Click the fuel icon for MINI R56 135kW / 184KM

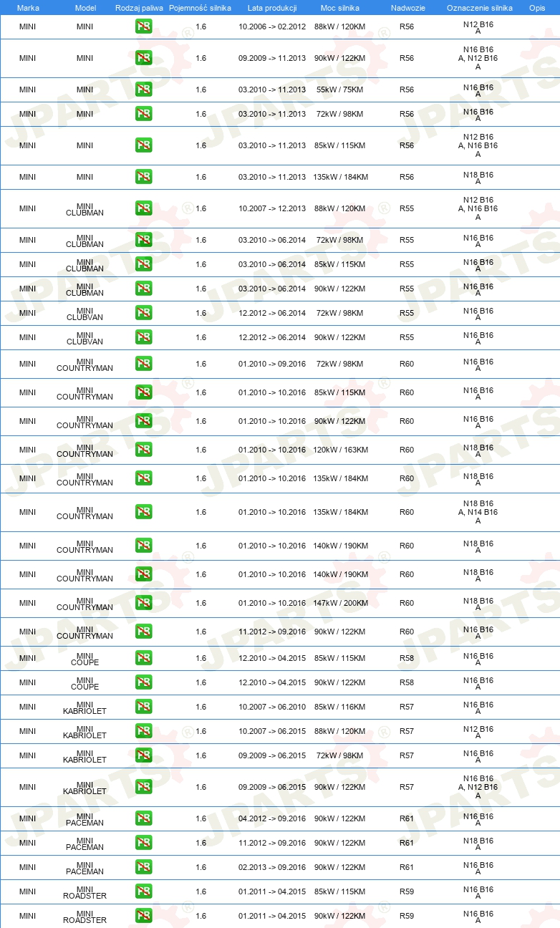(x=143, y=177)
